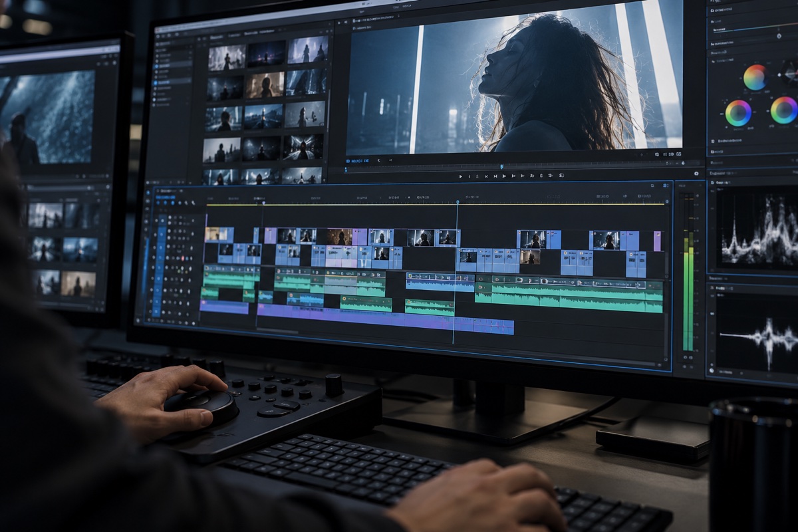798x532 pixels.
Task: Select the second tab above the media thumbnails
Action: [x=234, y=35]
